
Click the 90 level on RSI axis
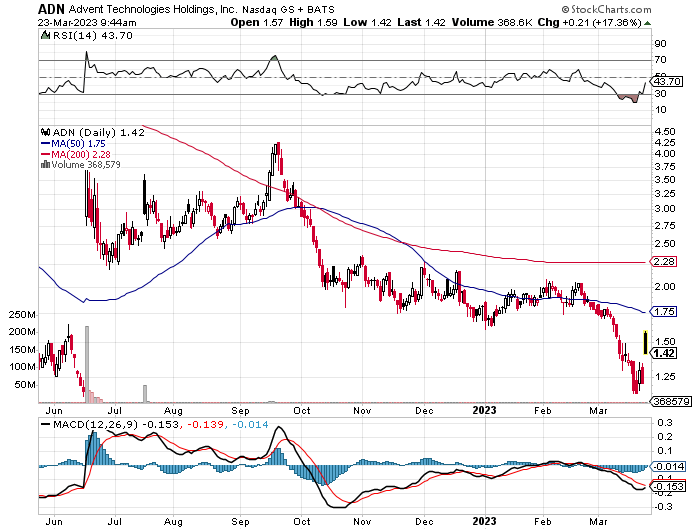click(660, 43)
